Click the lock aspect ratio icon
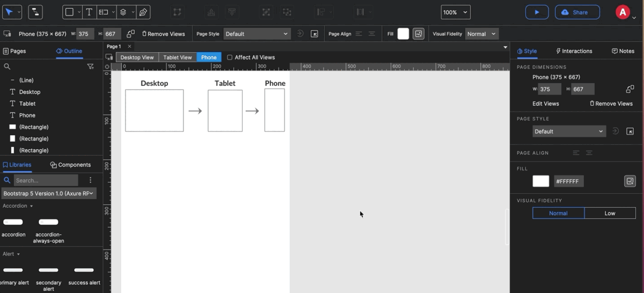Screen dimensions: 644x293 tap(130, 34)
